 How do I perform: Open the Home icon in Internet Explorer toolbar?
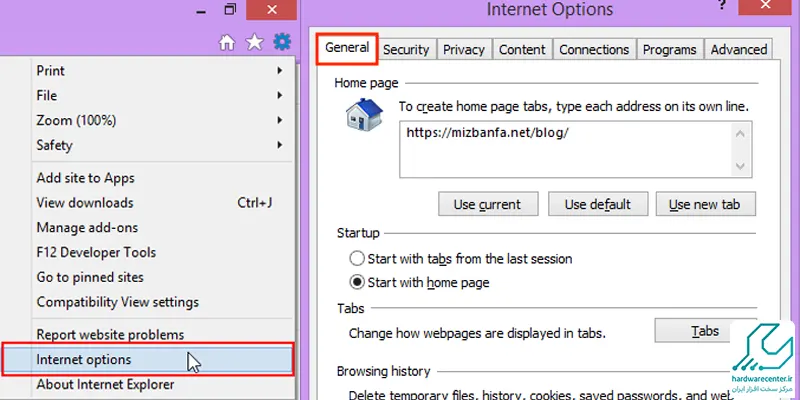tap(227, 42)
